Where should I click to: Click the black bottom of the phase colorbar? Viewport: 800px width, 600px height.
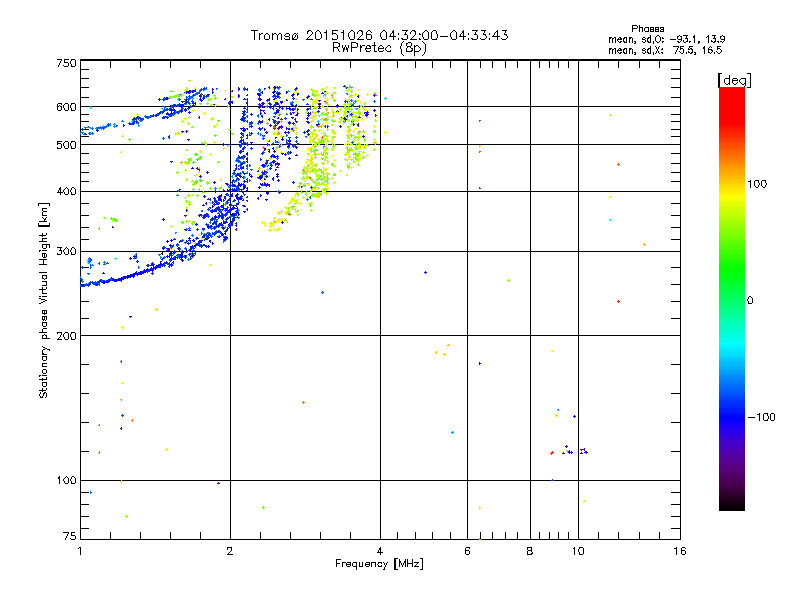(732, 503)
